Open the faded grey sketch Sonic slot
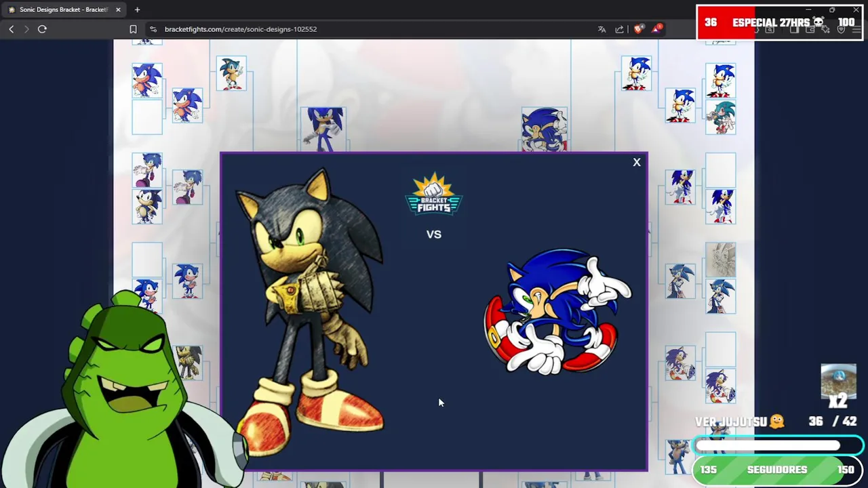The height and width of the screenshot is (488, 868). pyautogui.click(x=720, y=260)
